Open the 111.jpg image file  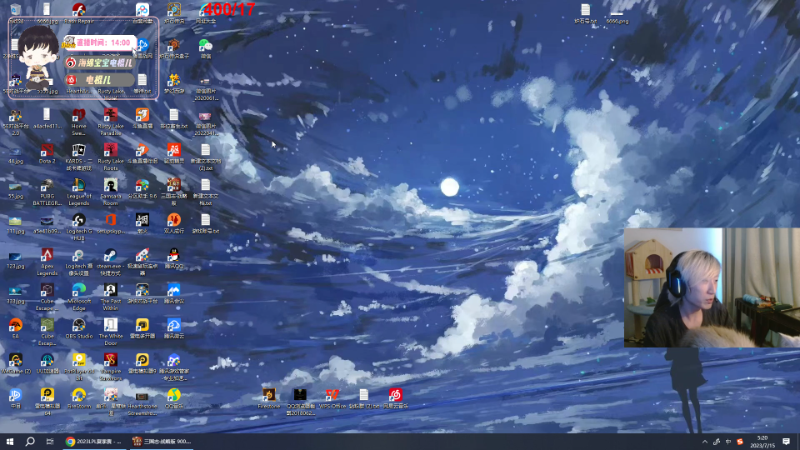(x=15, y=221)
